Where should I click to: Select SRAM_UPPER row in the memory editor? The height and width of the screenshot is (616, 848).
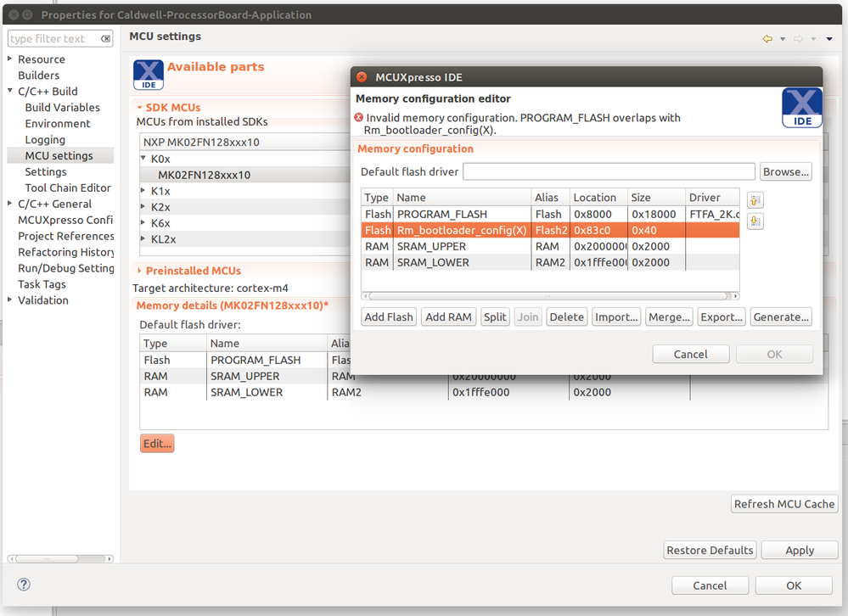pos(550,246)
